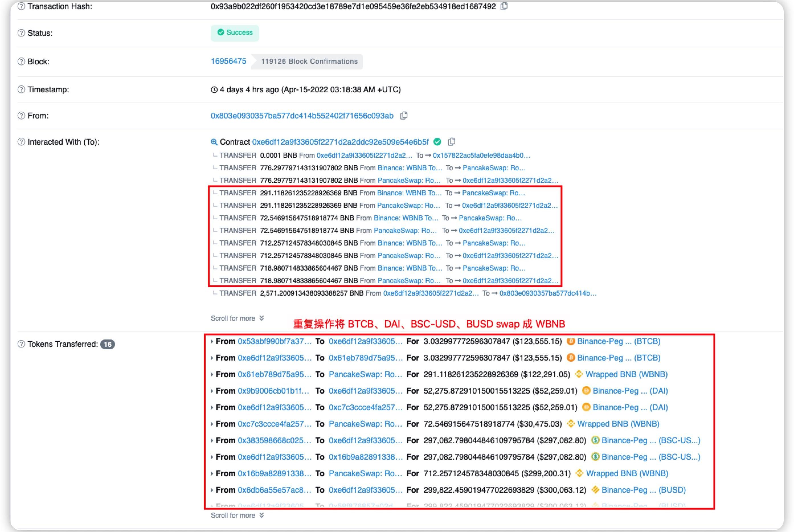This screenshot has width=794, height=532.
Task: Open block number 16956475
Action: tap(228, 61)
